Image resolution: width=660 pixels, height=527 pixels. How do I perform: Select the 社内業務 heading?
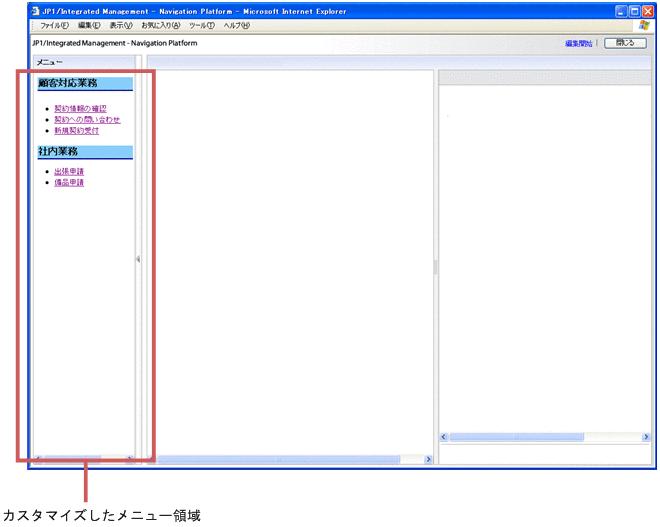(85, 152)
